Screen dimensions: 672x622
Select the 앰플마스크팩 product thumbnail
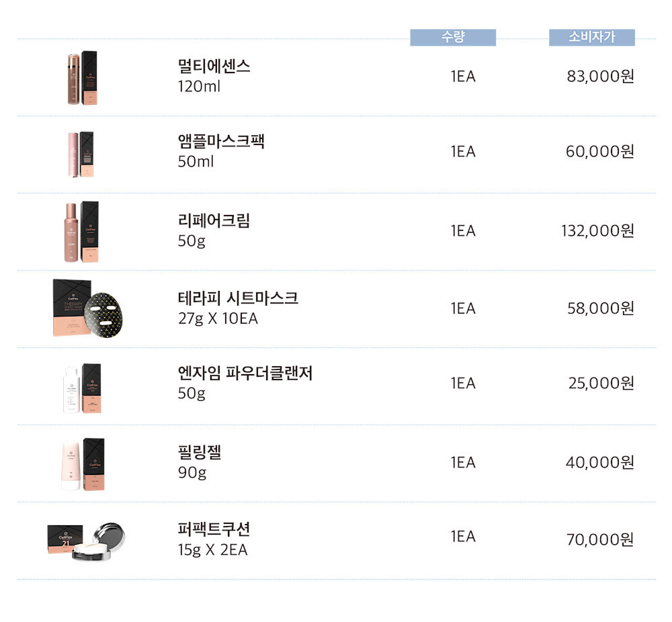[81, 154]
